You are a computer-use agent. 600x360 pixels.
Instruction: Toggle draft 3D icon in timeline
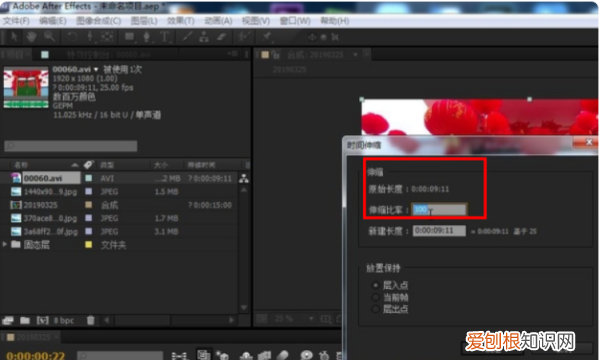click(x=222, y=355)
